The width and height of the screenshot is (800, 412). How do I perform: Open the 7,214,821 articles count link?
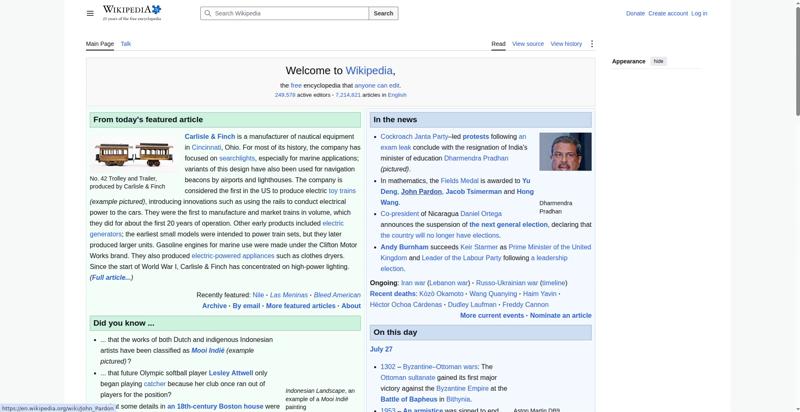pos(348,95)
